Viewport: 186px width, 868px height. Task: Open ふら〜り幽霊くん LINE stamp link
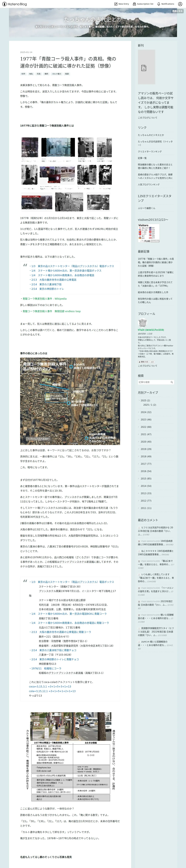click(x=146, y=208)
